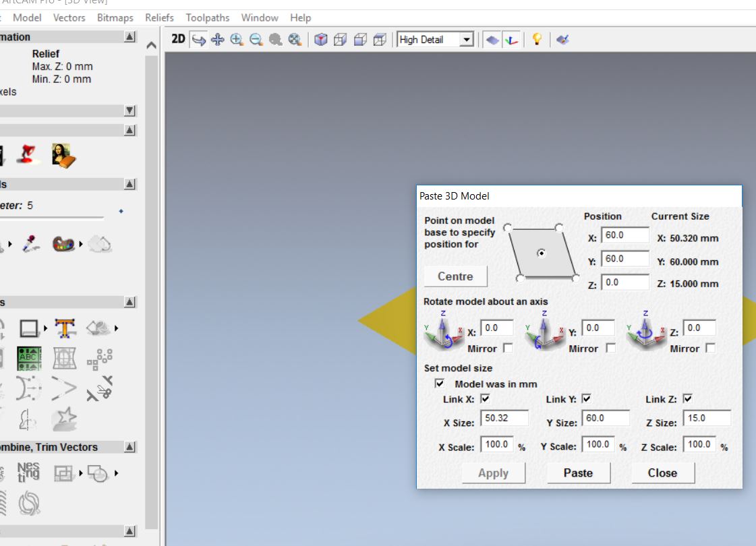Click the Position X input field
This screenshot has width=756, height=546.
(x=625, y=235)
